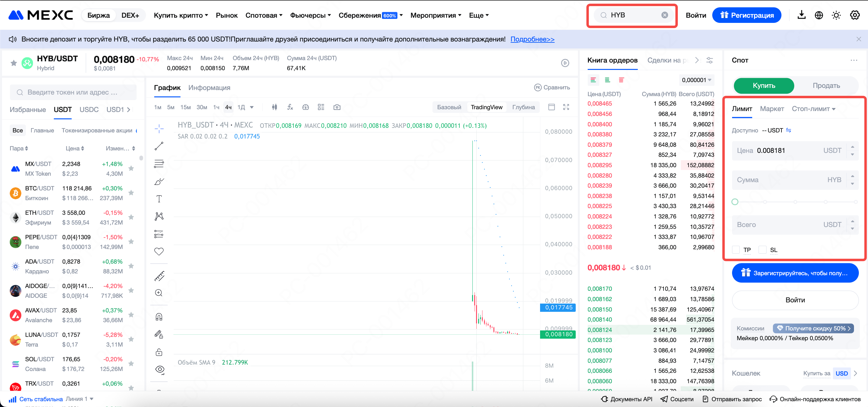The image size is (868, 407).
Task: Select the zoom in chart tool
Action: point(159,293)
